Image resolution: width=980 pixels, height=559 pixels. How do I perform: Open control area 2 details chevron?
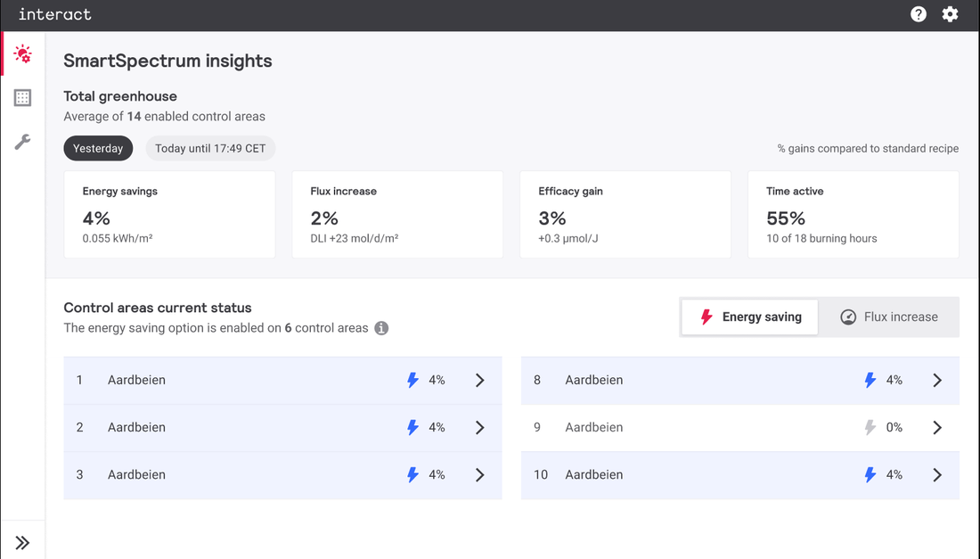[x=479, y=428]
